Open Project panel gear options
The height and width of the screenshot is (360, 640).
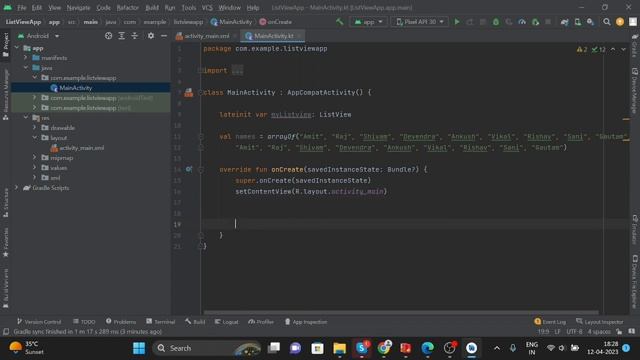[x=151, y=36]
